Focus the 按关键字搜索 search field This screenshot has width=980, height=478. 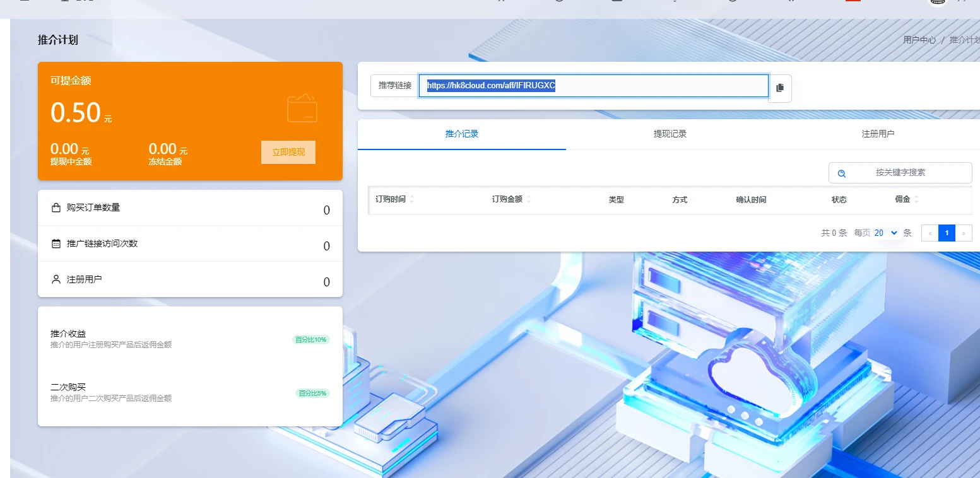906,173
